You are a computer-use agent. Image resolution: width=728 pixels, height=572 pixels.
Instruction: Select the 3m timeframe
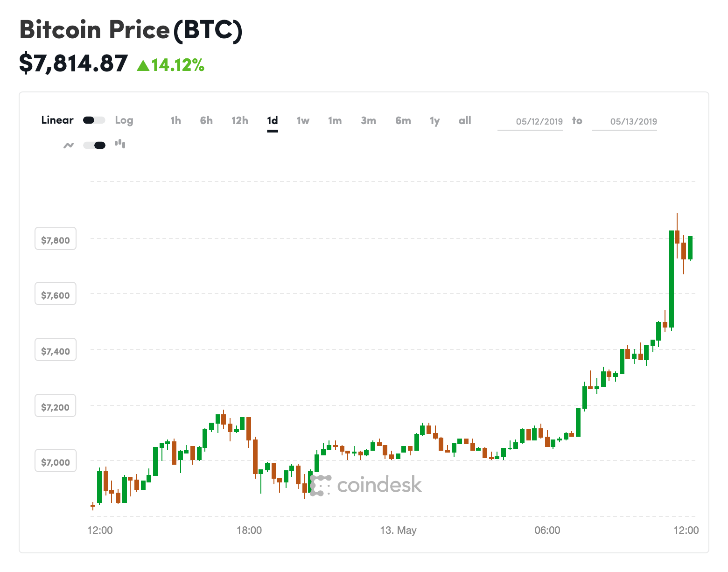point(368,120)
